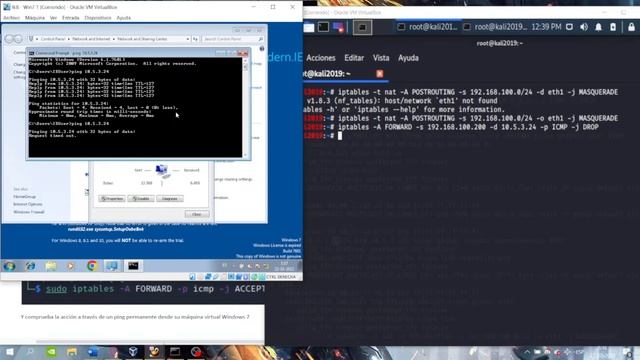Open the Internet Options link
Screen dimensions: 640x360
[28, 204]
